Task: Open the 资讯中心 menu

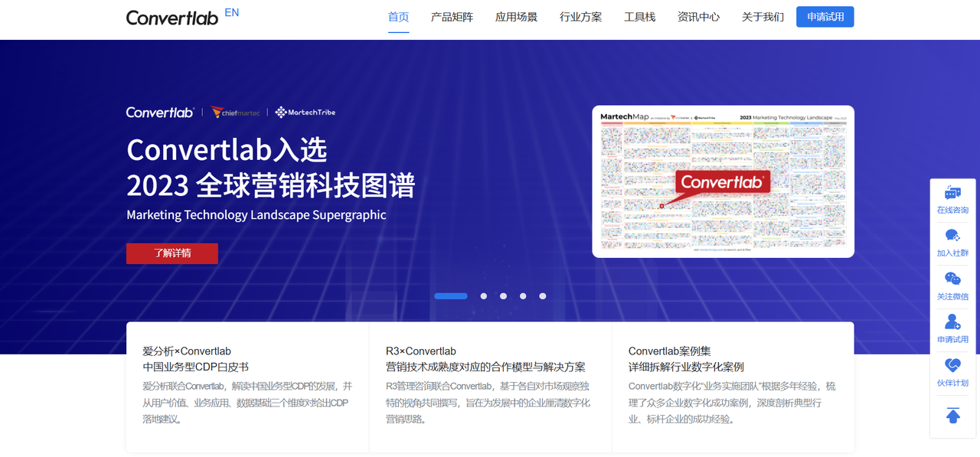Action: click(699, 17)
